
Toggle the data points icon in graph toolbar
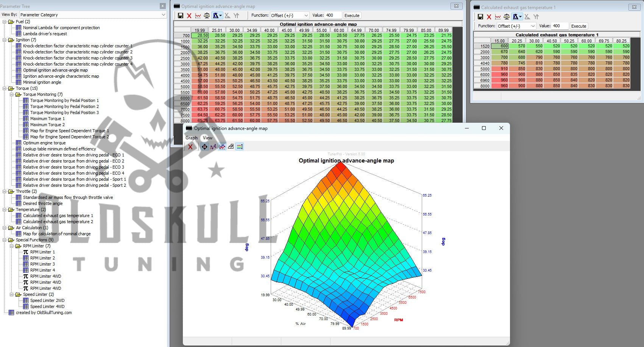pos(213,147)
